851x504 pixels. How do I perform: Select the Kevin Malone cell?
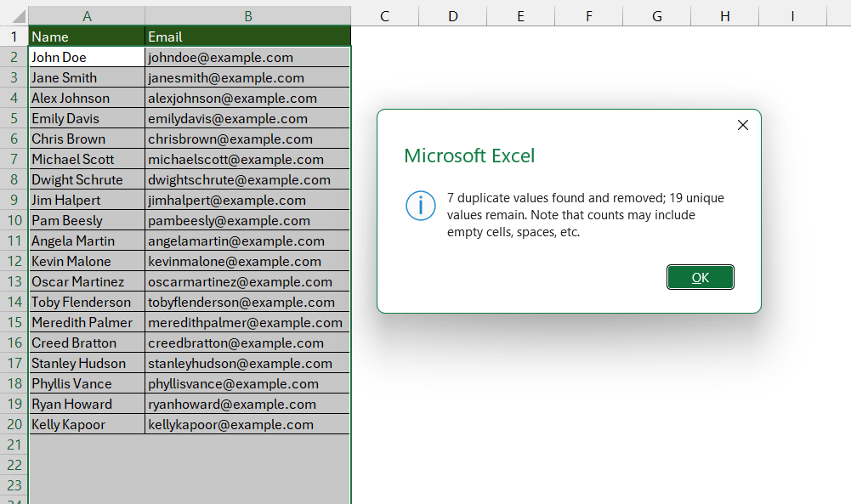(87, 261)
